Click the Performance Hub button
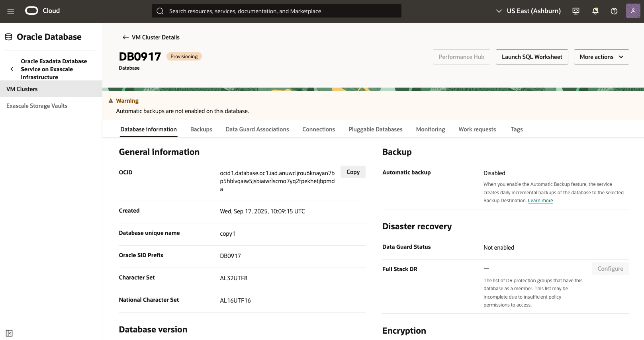 coord(462,57)
